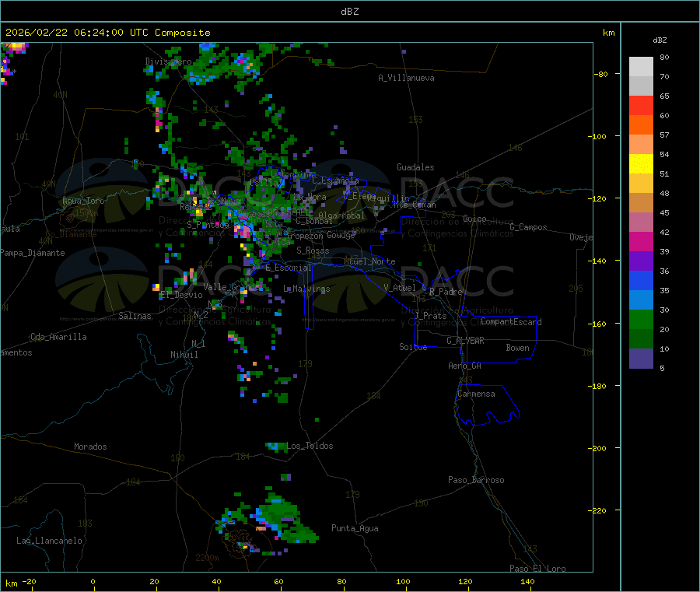Image resolution: width=700 pixels, height=592 pixels.
Task: Click the El_Desvio map label
Action: [x=181, y=295]
